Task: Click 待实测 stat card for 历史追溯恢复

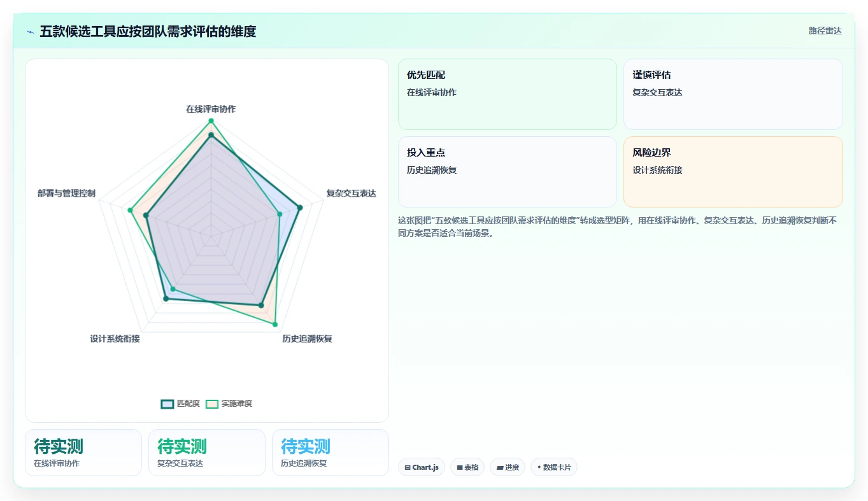Action: [x=330, y=453]
